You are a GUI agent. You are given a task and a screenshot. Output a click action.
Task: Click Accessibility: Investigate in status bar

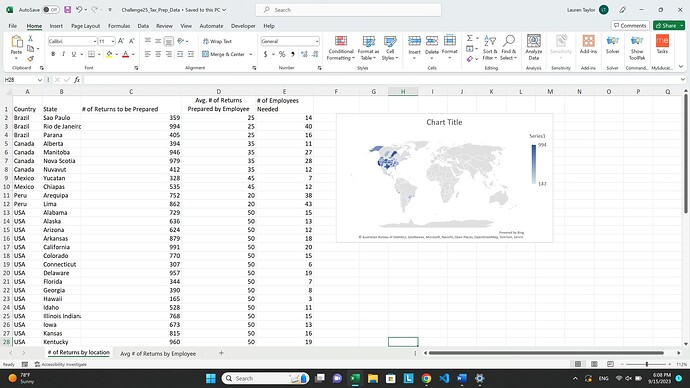[60, 364]
